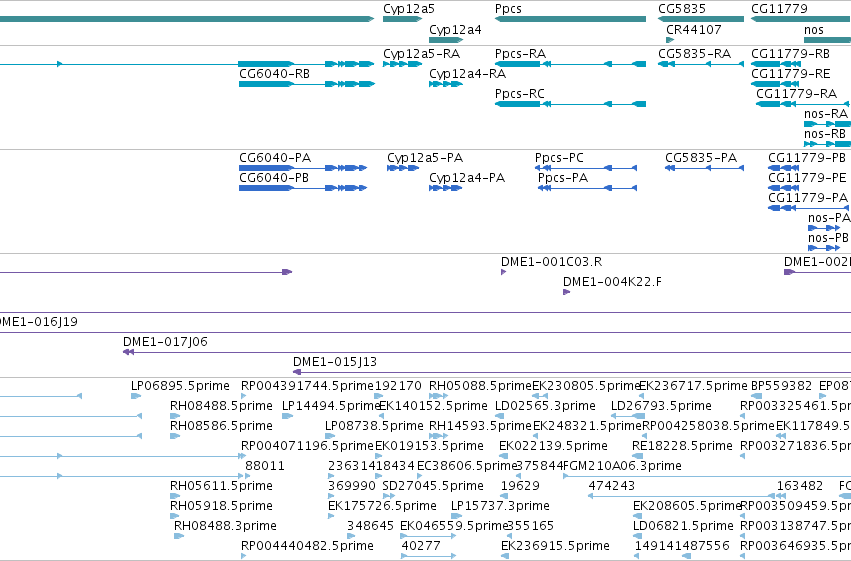The width and height of the screenshot is (851, 561).
Task: Click the EK236915.5prime EST label
Action: point(555,546)
